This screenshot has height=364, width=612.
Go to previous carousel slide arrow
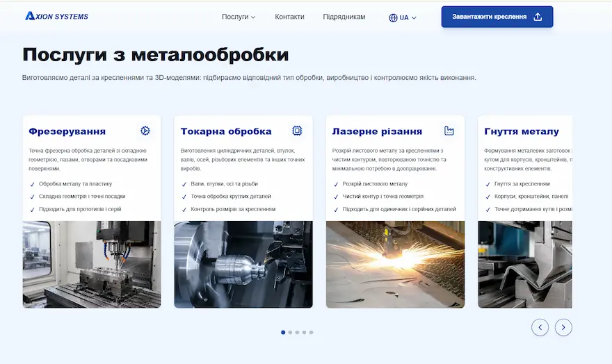(540, 327)
